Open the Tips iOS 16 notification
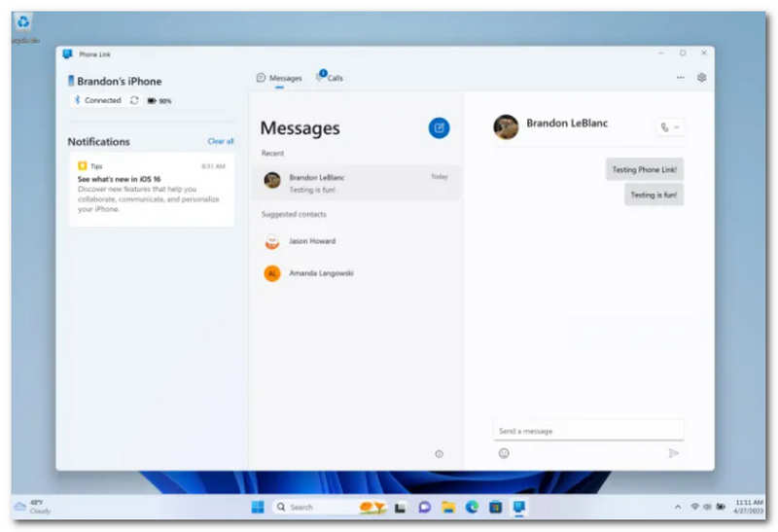The image size is (778, 532). (x=152, y=190)
